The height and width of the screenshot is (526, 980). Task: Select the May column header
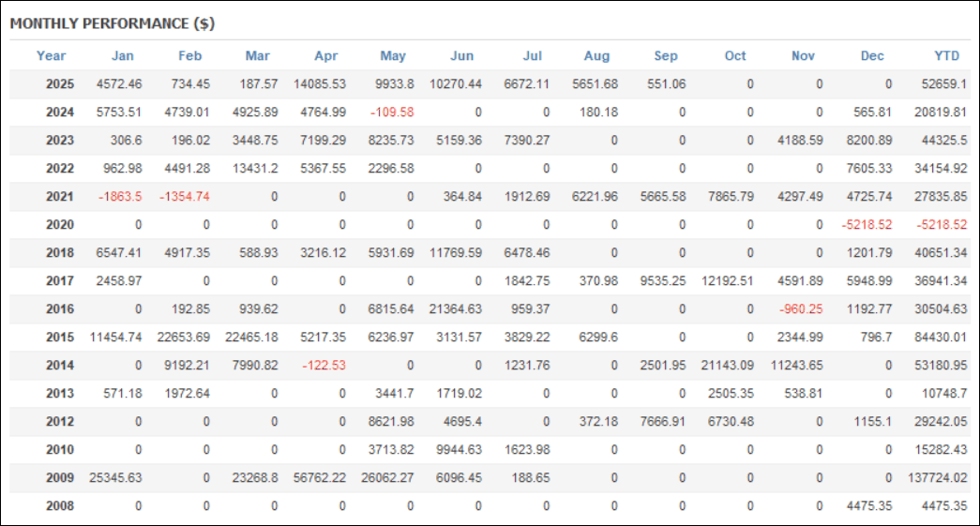point(393,55)
